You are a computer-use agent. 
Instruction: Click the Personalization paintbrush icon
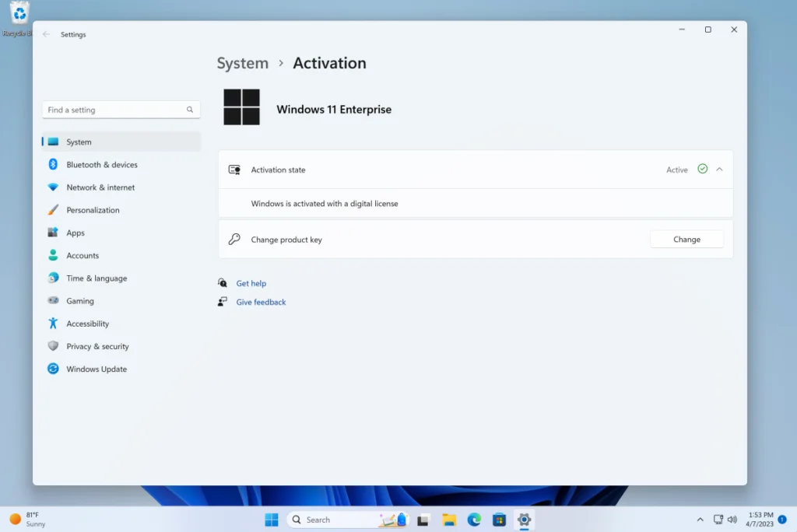coord(53,210)
